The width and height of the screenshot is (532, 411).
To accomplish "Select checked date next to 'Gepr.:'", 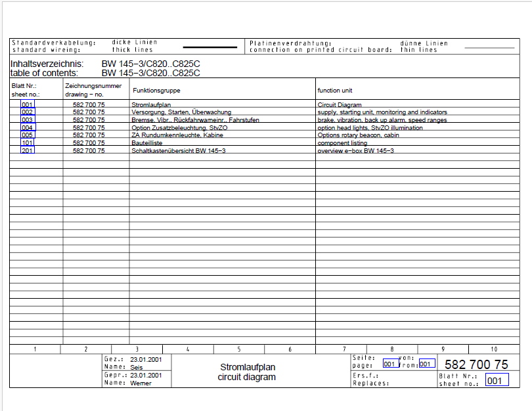I will 146,375.
